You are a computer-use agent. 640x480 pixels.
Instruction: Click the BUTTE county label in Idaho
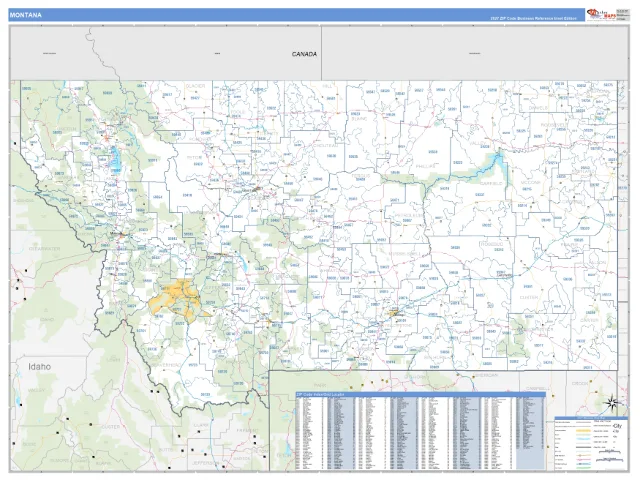[x=166, y=449]
